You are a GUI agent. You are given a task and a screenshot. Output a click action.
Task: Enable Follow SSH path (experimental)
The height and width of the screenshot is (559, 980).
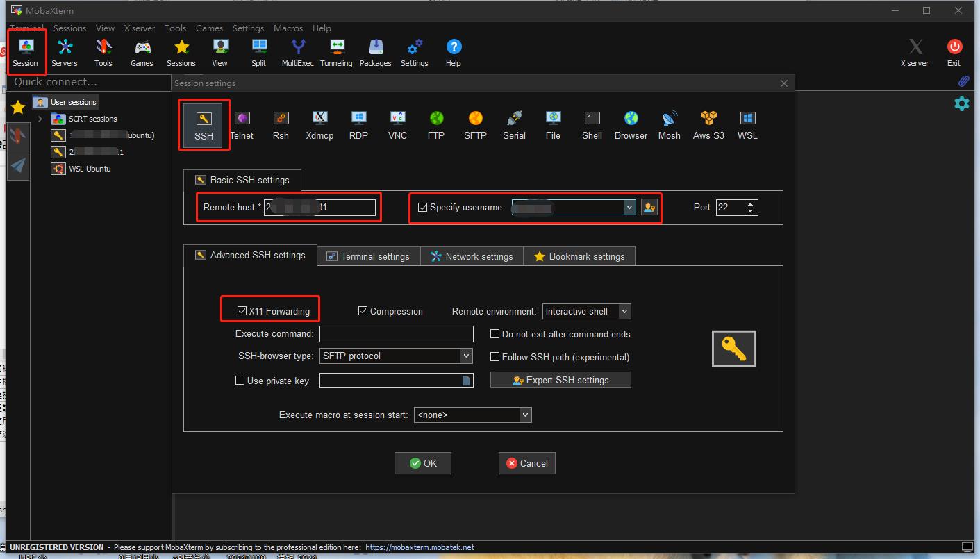[495, 357]
